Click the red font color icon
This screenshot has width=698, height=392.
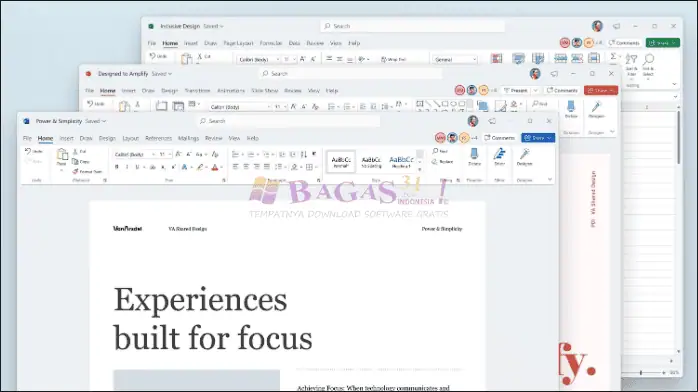click(215, 167)
